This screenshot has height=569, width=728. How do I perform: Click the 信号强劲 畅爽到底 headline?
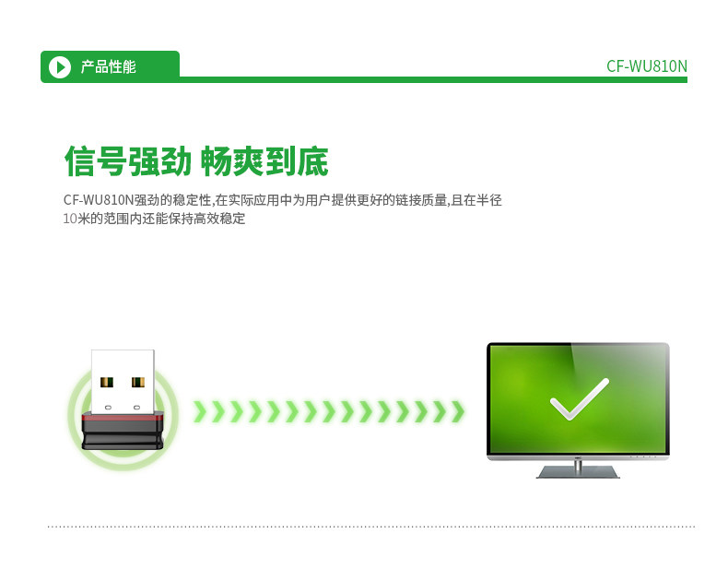click(x=196, y=161)
